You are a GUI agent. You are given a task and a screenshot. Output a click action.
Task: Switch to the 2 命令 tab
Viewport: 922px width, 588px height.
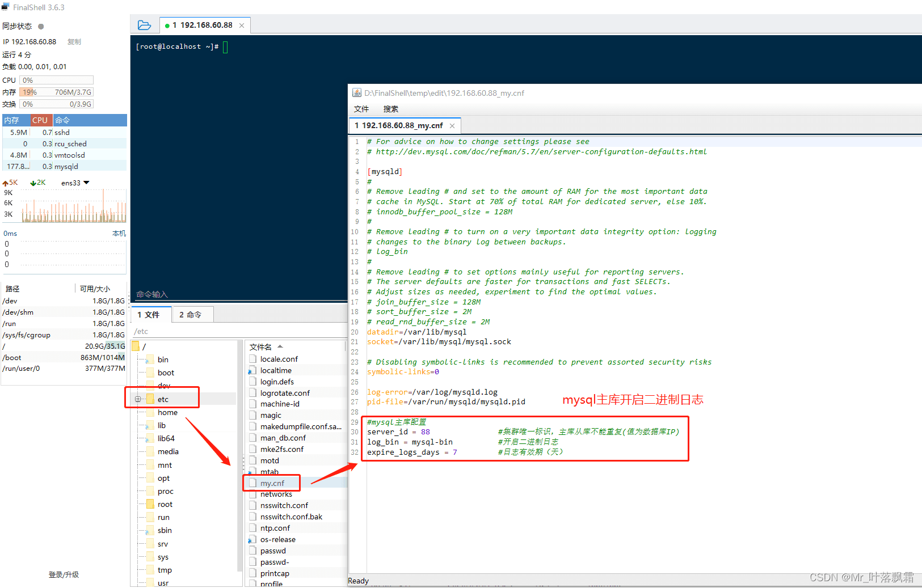[191, 315]
